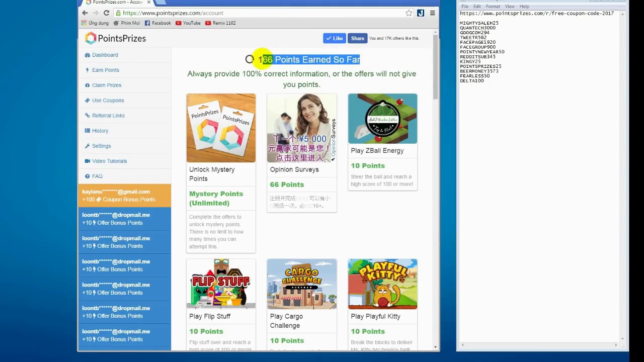Open the File menu in Notepad
This screenshot has width=644, height=362.
click(465, 7)
